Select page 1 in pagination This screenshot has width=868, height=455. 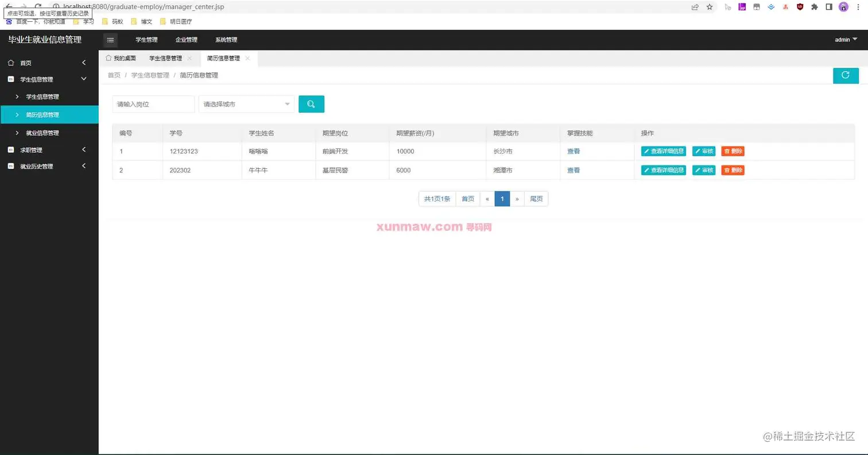pyautogui.click(x=502, y=199)
